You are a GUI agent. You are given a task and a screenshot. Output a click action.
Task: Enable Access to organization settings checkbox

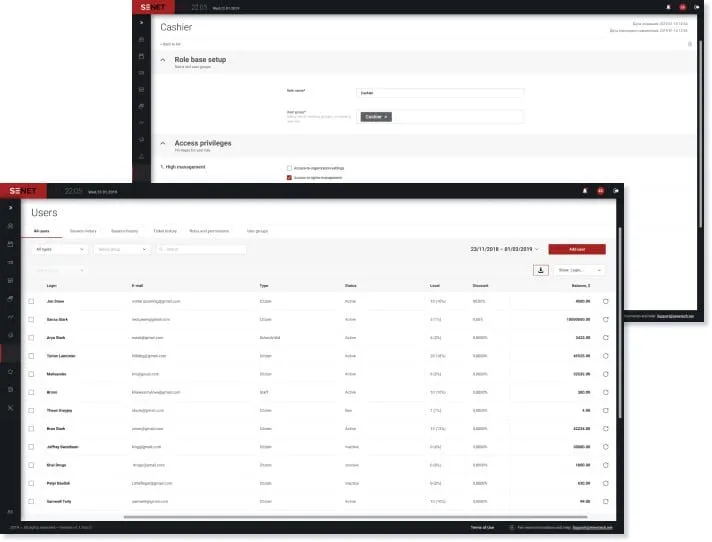coord(289,168)
